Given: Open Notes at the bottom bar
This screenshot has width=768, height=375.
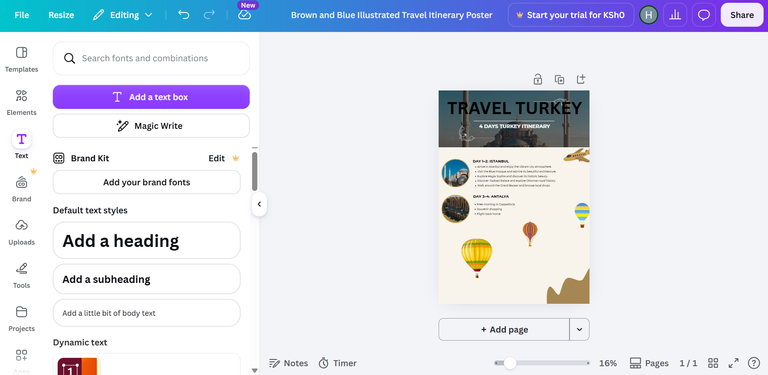Looking at the screenshot, I should click(x=288, y=363).
